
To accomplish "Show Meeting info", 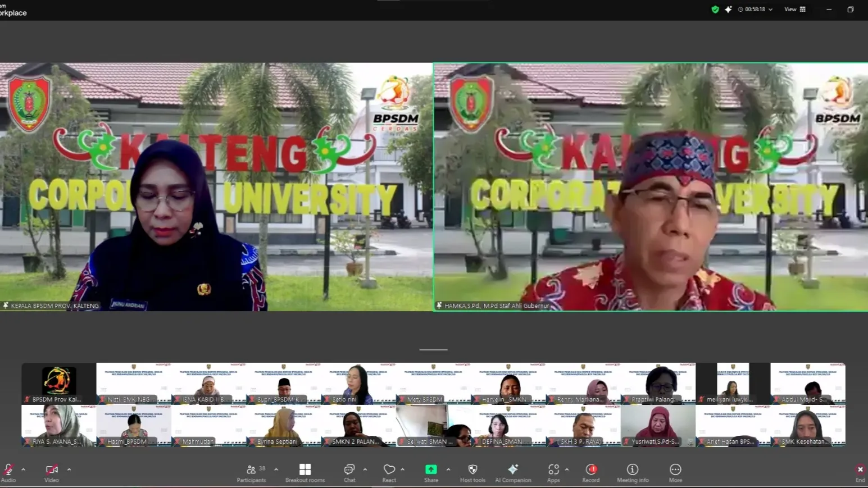I will click(x=633, y=470).
